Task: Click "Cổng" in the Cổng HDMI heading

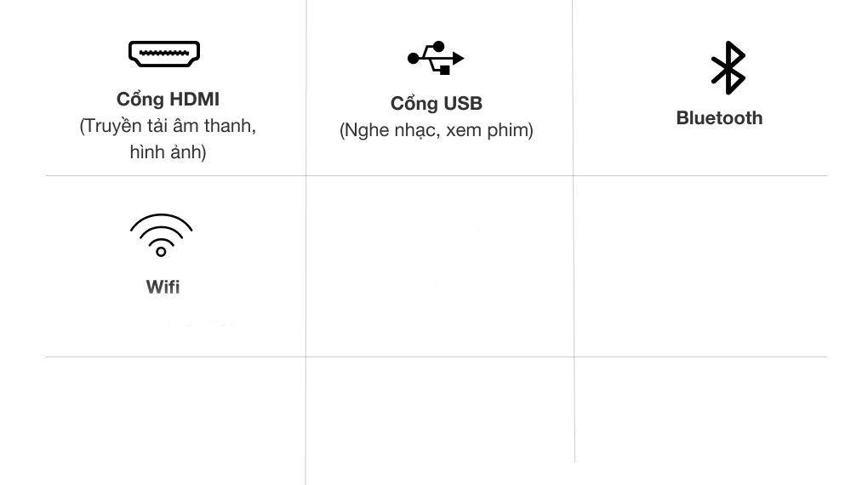Action: point(140,100)
